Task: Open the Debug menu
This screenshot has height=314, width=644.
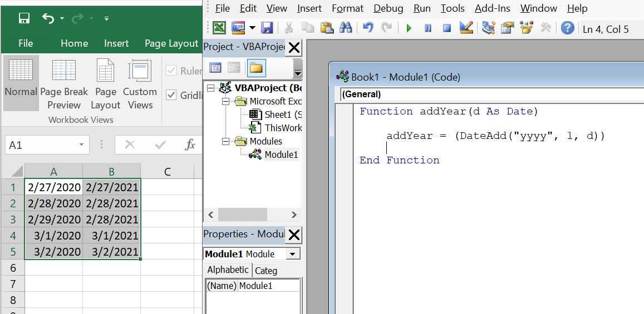Action: pyautogui.click(x=388, y=8)
